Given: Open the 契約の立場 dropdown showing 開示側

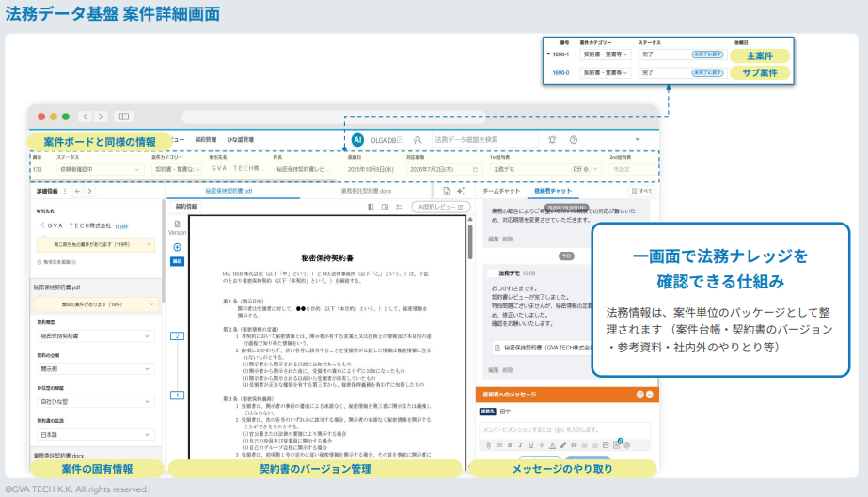Looking at the screenshot, I should 96,368.
